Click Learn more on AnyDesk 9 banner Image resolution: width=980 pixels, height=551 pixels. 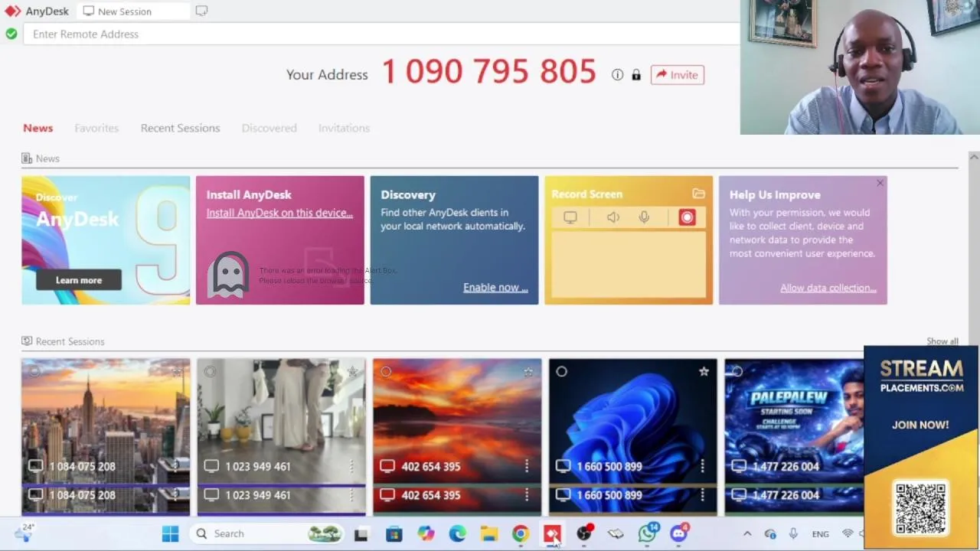coord(79,280)
